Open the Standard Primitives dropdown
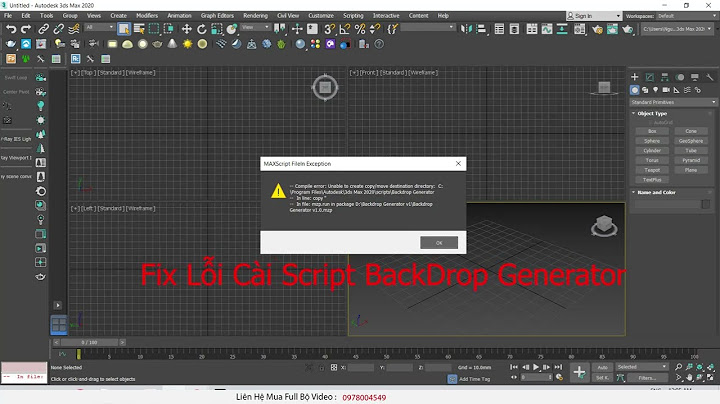 pyautogui.click(x=673, y=102)
